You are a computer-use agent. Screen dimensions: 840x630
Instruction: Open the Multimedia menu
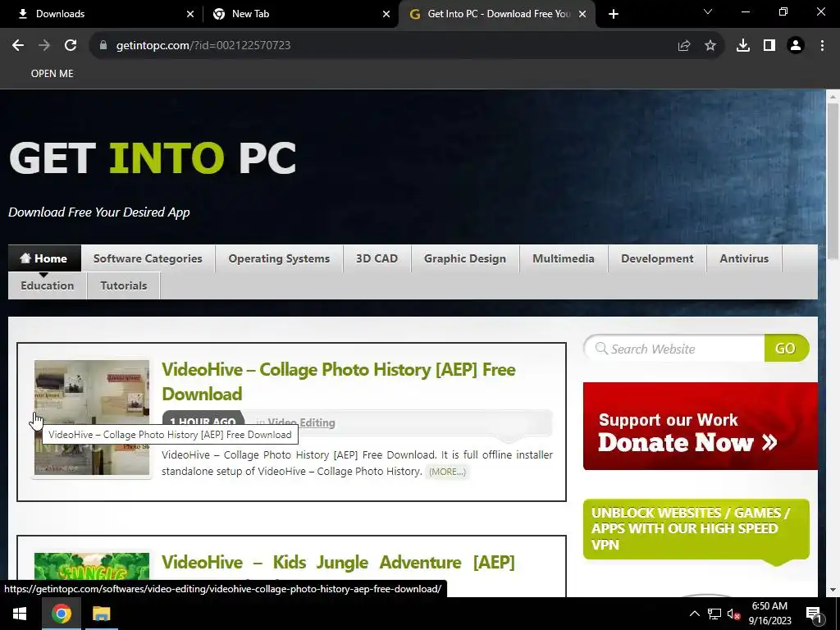pos(564,258)
